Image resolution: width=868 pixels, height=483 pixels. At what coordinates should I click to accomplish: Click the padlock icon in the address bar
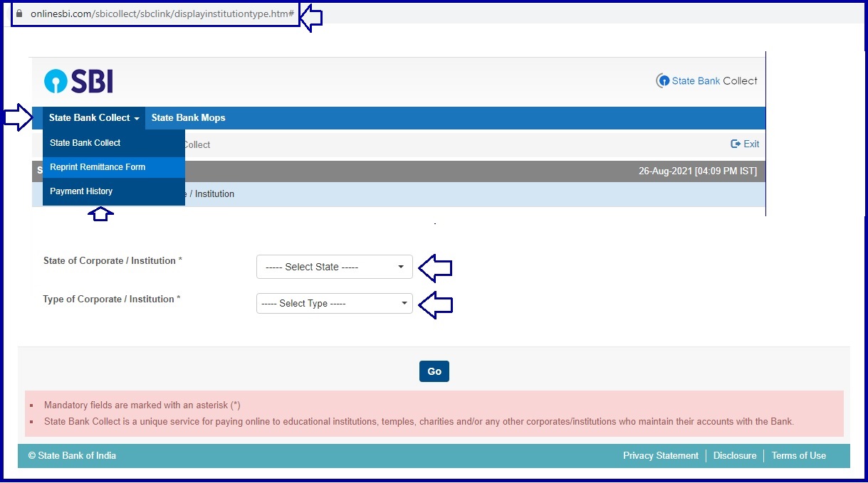click(19, 12)
